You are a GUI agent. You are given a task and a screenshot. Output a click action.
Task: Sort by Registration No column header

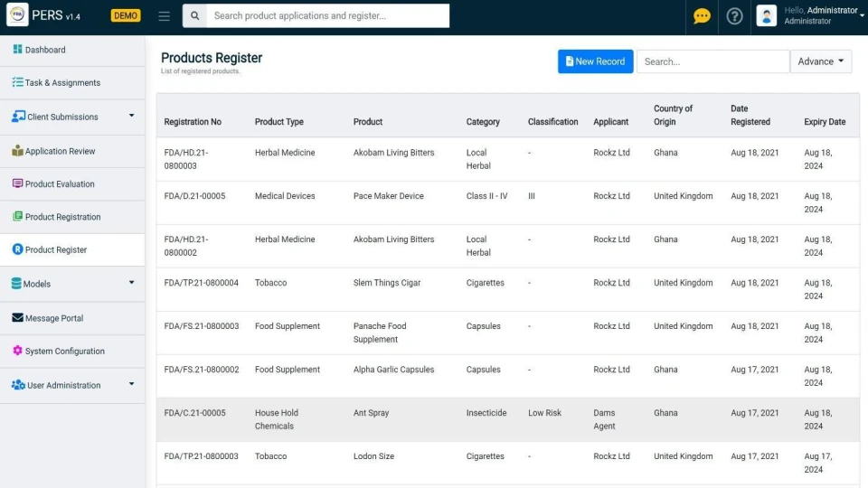point(193,122)
